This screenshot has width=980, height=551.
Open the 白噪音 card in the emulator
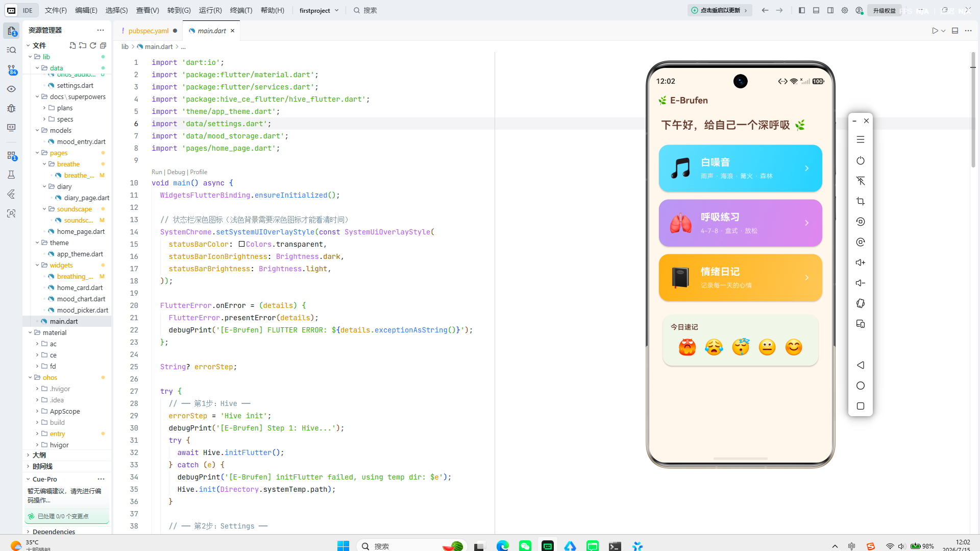pos(740,168)
